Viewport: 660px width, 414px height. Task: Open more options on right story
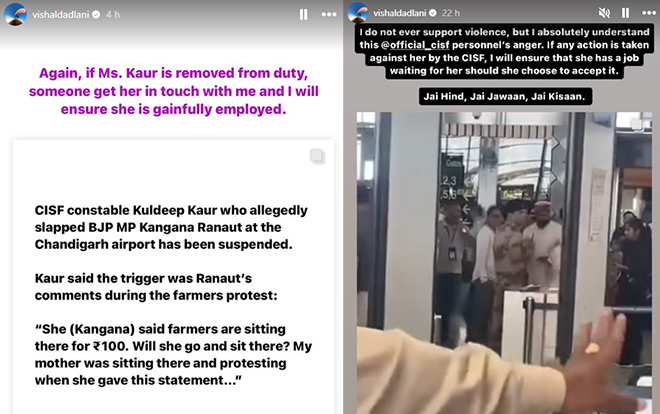(x=649, y=13)
